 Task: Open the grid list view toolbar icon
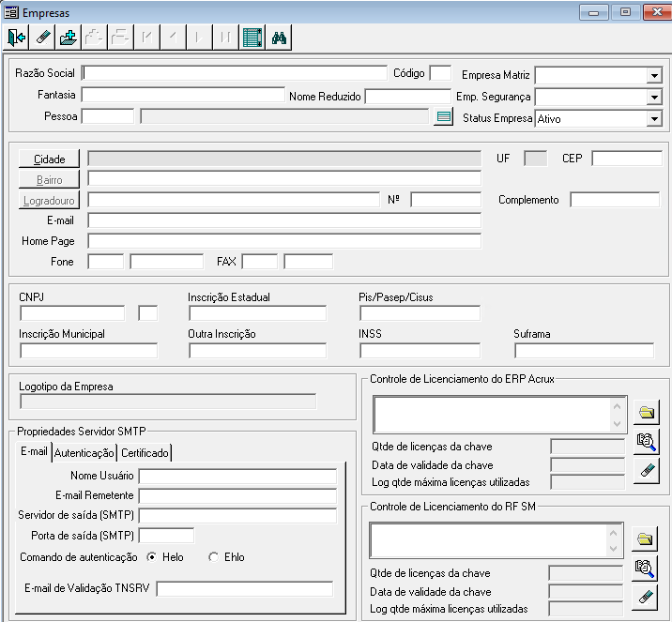tap(252, 38)
